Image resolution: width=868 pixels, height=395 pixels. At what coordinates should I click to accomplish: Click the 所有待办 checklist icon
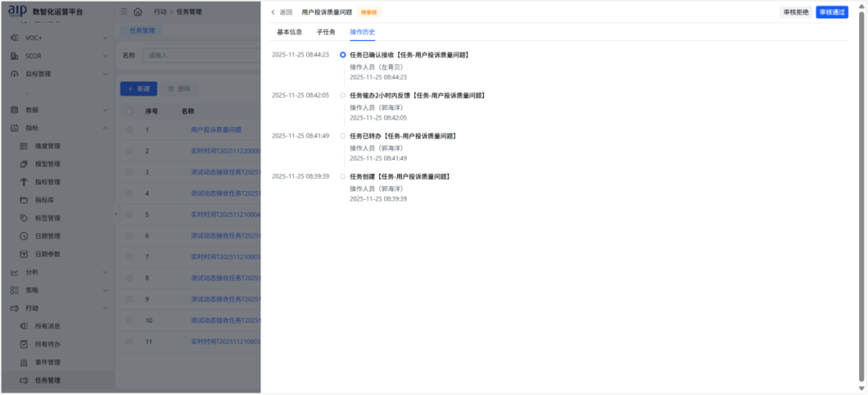tap(24, 344)
